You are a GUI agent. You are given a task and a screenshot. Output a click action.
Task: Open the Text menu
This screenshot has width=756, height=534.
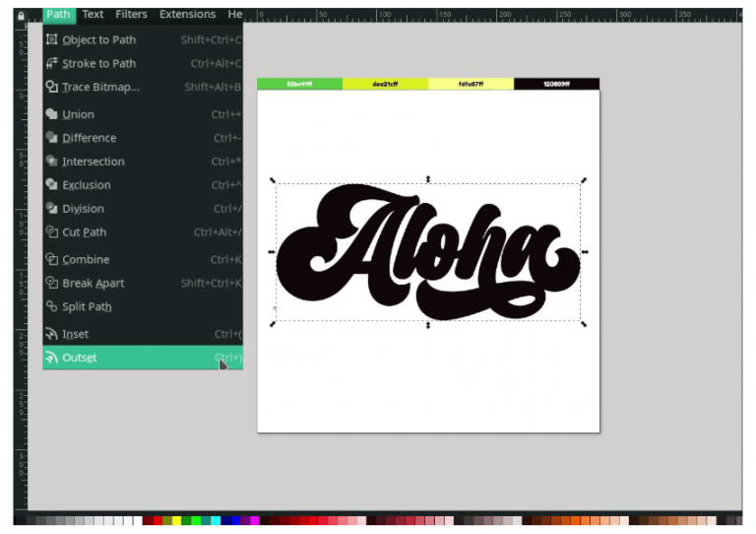point(93,15)
